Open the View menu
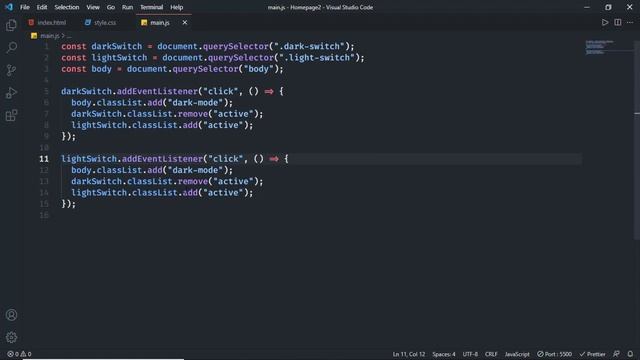Image resolution: width=640 pixels, height=360 pixels. click(93, 7)
